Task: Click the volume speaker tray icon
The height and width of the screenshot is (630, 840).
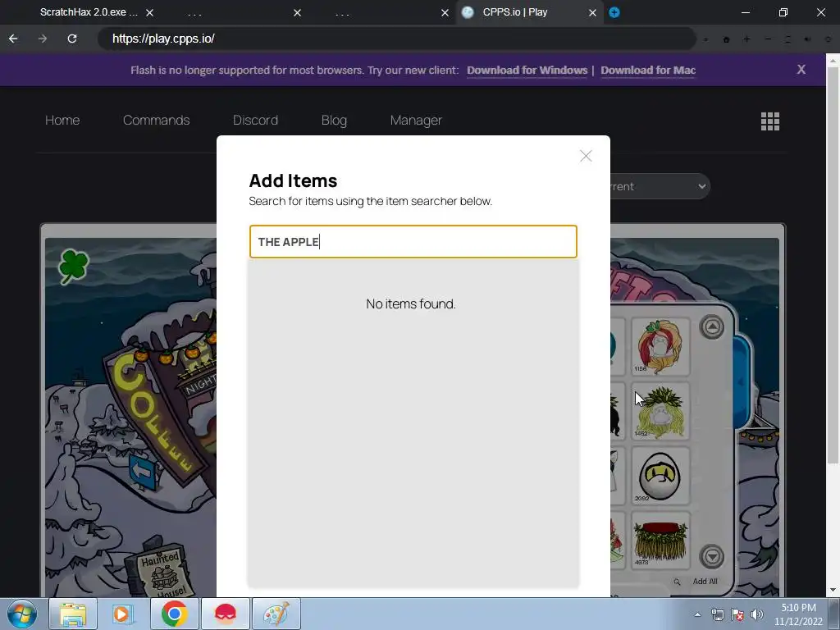Action: click(757, 614)
